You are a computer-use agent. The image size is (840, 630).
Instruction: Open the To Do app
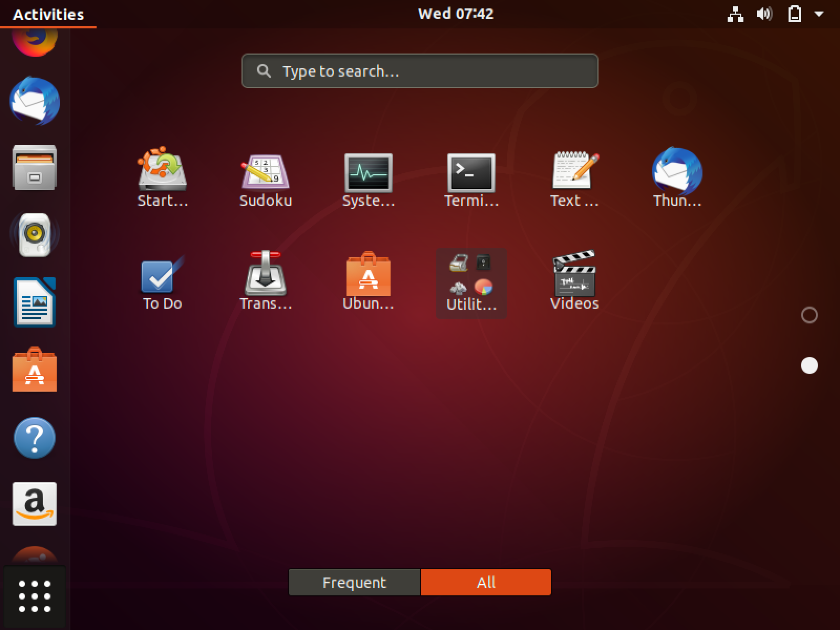[162, 282]
